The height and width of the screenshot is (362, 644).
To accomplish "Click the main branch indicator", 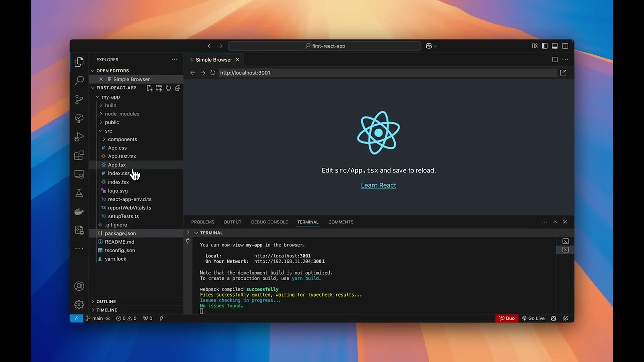I will [94, 318].
